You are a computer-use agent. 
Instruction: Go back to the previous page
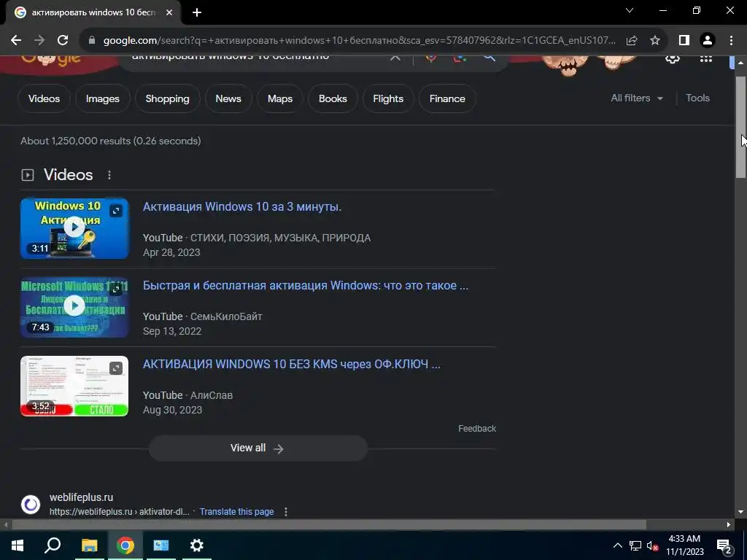point(16,41)
